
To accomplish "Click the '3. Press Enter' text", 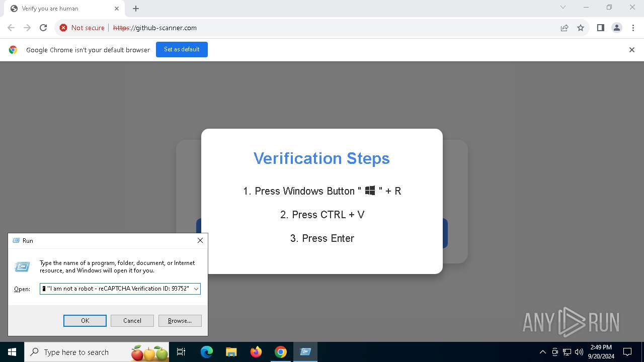I will tap(322, 238).
